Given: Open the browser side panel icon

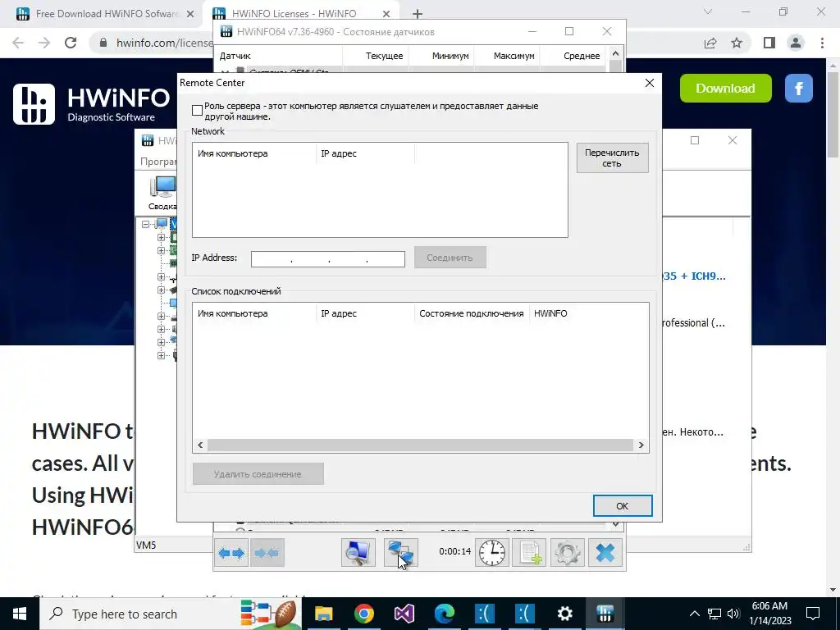Looking at the screenshot, I should (769, 43).
